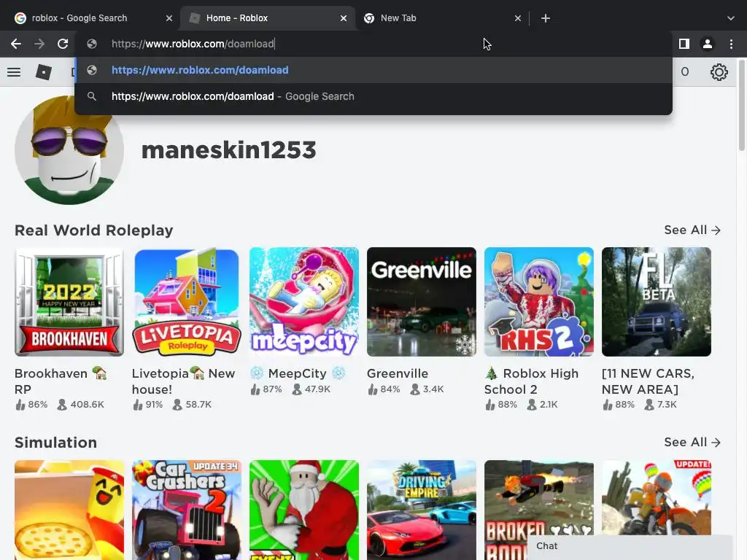
Task: Open the Roblox hamburger navigation menu
Action: click(x=14, y=72)
